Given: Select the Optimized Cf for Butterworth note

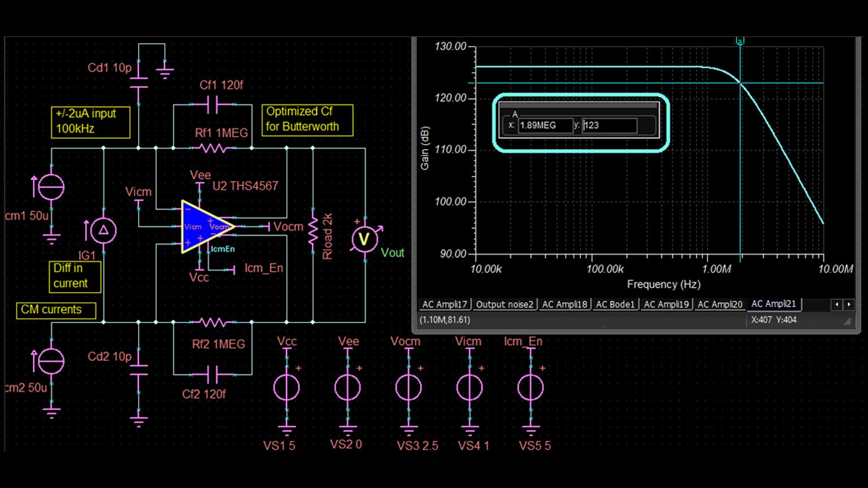Looking at the screenshot, I should coord(307,120).
